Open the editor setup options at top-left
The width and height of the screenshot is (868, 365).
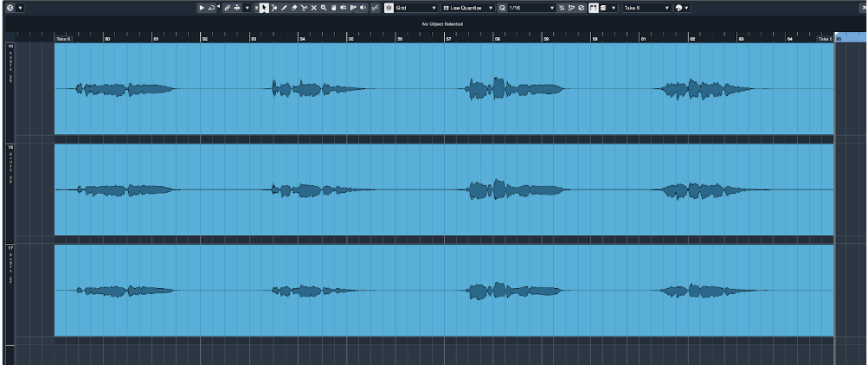pos(10,8)
